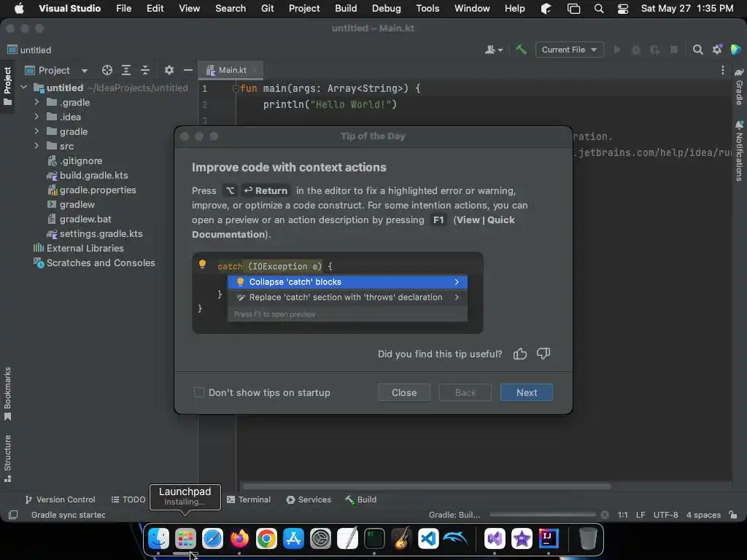Viewport: 747px width, 560px height.
Task: Click the JetBrains Toolbox colorful icon
Action: click(735, 50)
